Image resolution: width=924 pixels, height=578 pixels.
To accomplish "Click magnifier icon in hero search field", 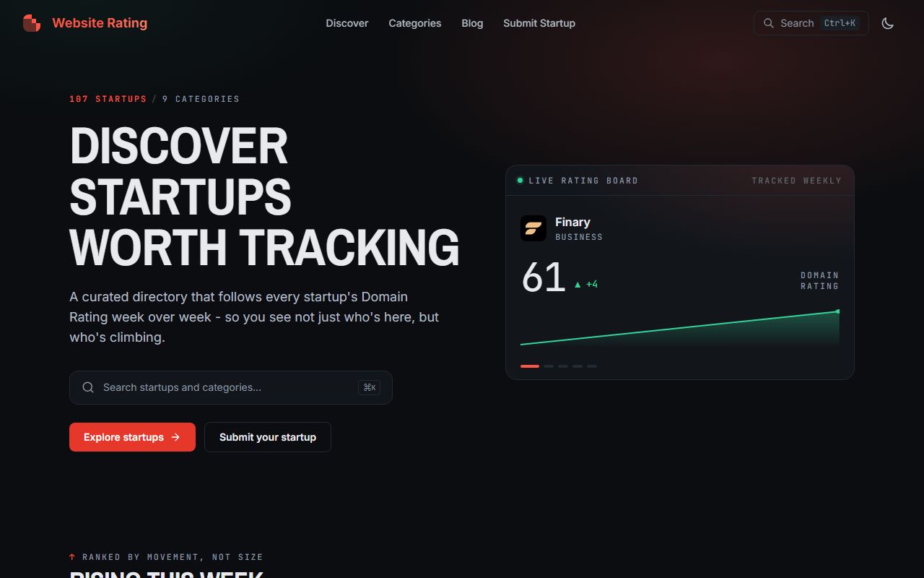I will tap(88, 387).
